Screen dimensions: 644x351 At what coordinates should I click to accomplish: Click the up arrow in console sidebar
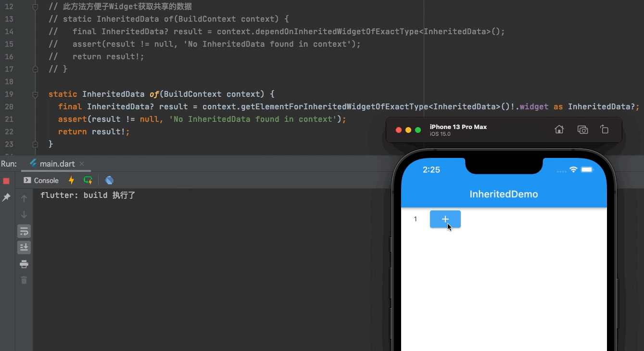pyautogui.click(x=24, y=198)
